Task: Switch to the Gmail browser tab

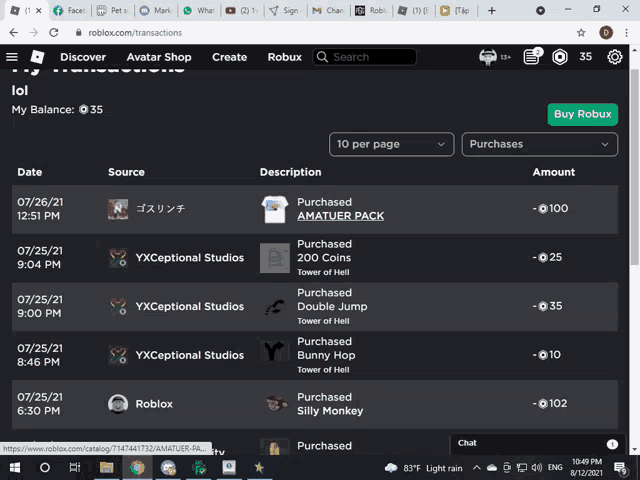Action: tap(328, 11)
